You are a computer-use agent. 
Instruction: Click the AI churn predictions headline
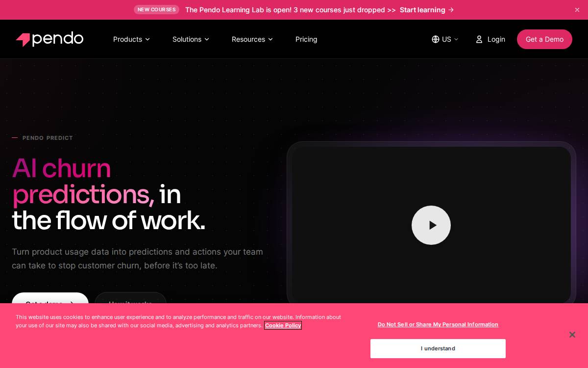(108, 194)
